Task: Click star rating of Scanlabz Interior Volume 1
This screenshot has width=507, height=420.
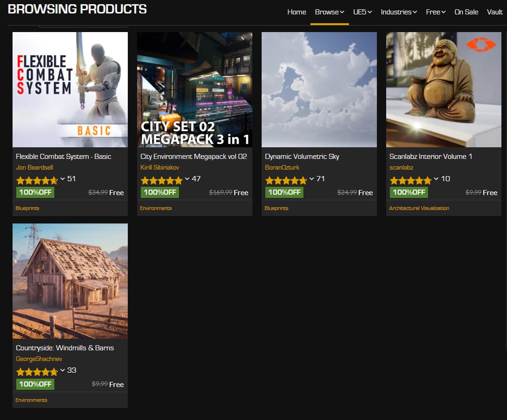Action: [410, 180]
